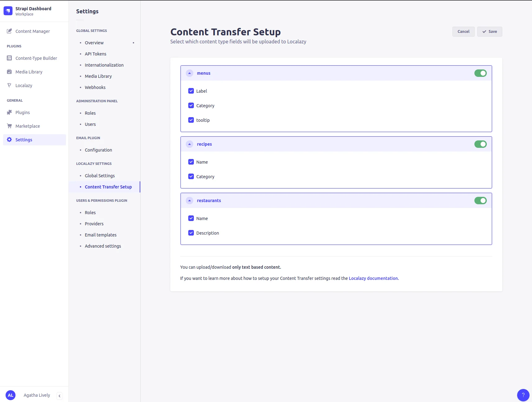
Task: Click the AL user avatar
Action: (11, 395)
